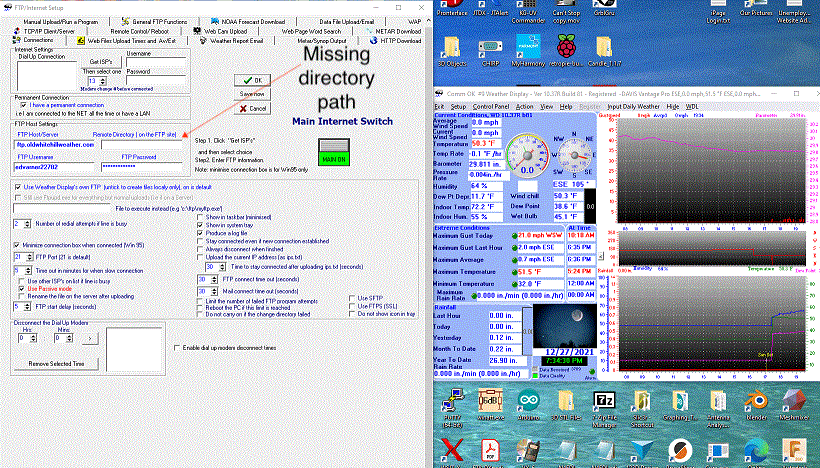The image size is (820, 468).
Task: Click Remove Selected Time button
Action: [x=56, y=363]
